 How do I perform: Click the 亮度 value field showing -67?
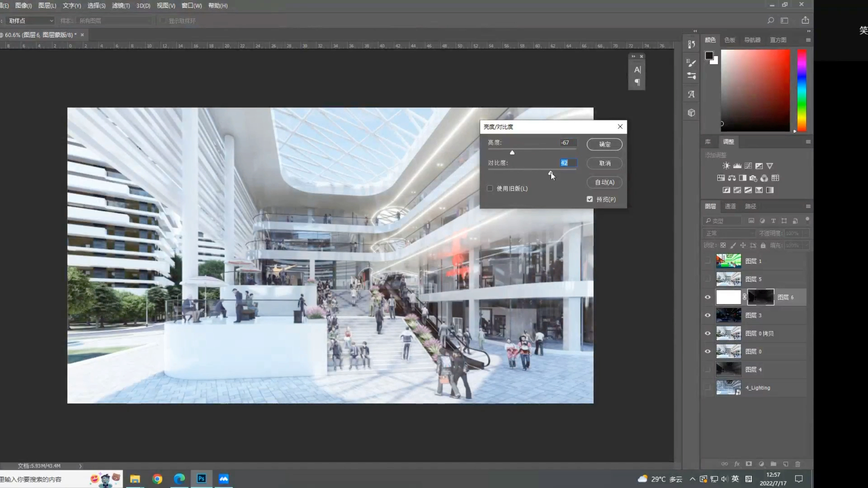[x=568, y=143]
